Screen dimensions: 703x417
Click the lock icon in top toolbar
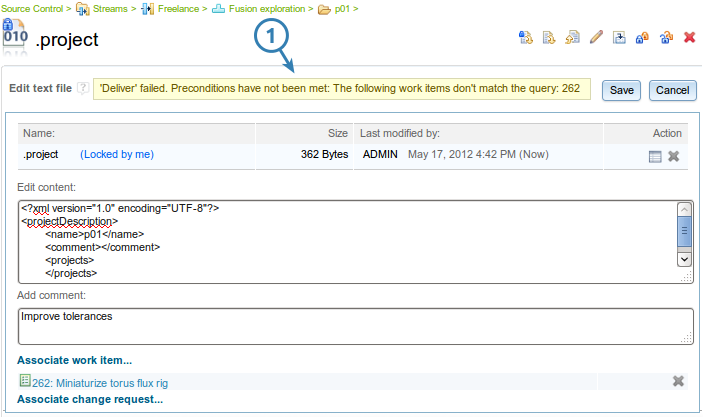coord(643,38)
